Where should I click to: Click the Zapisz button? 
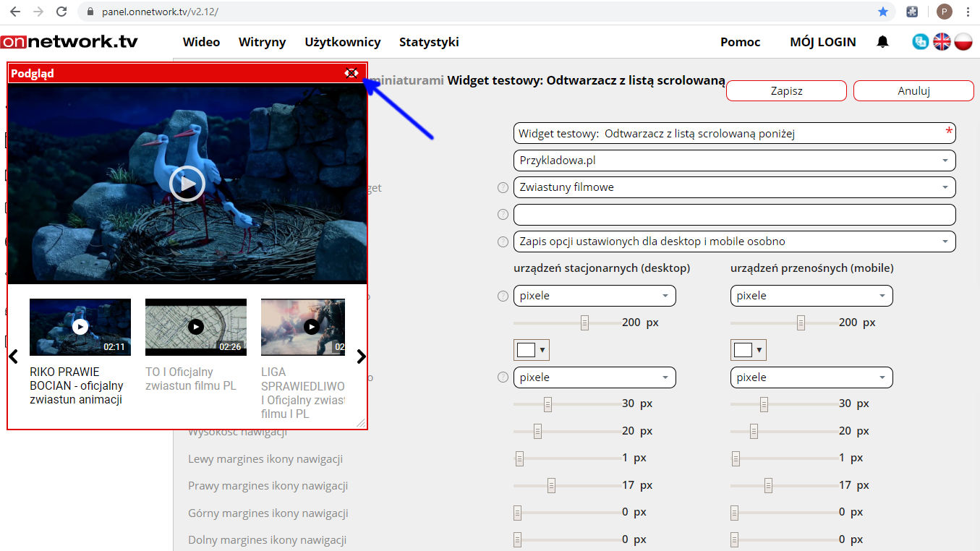tap(786, 91)
